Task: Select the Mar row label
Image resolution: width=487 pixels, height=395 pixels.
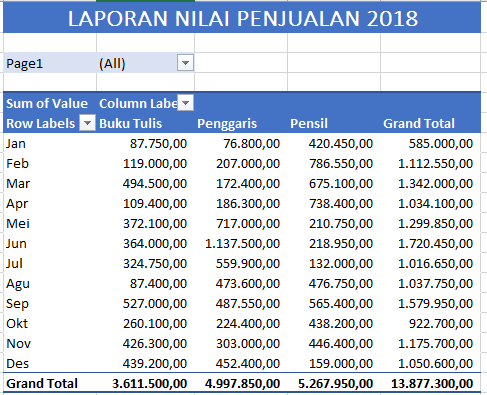Action: (18, 183)
